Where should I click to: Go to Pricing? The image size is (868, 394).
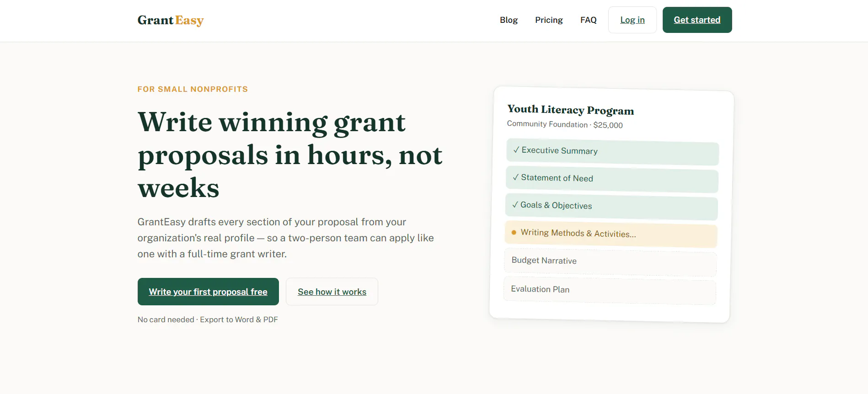click(549, 20)
